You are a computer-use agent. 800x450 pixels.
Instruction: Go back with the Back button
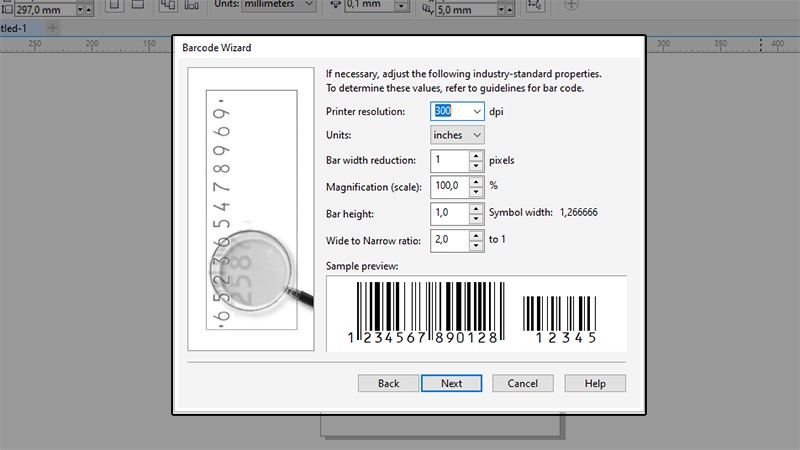click(388, 383)
